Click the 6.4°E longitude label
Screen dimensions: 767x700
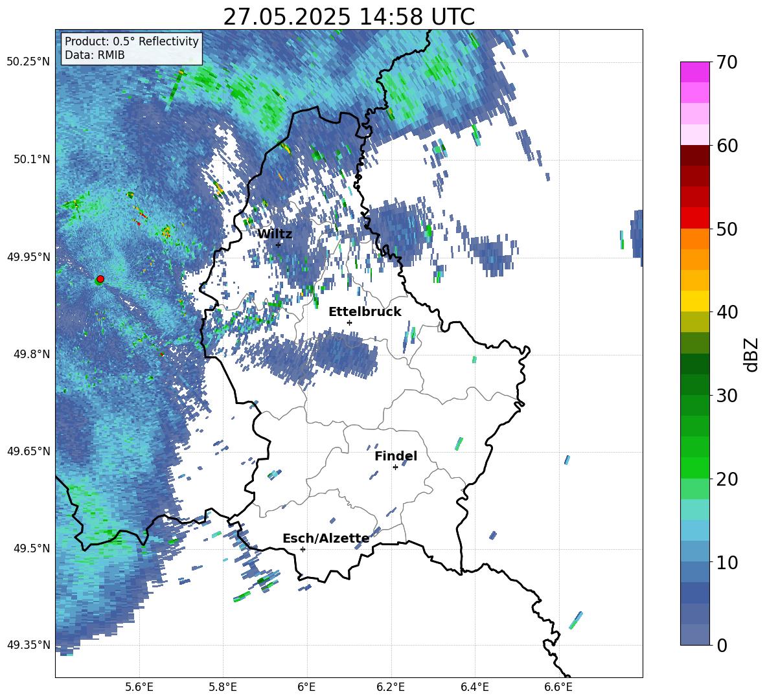coord(474,687)
